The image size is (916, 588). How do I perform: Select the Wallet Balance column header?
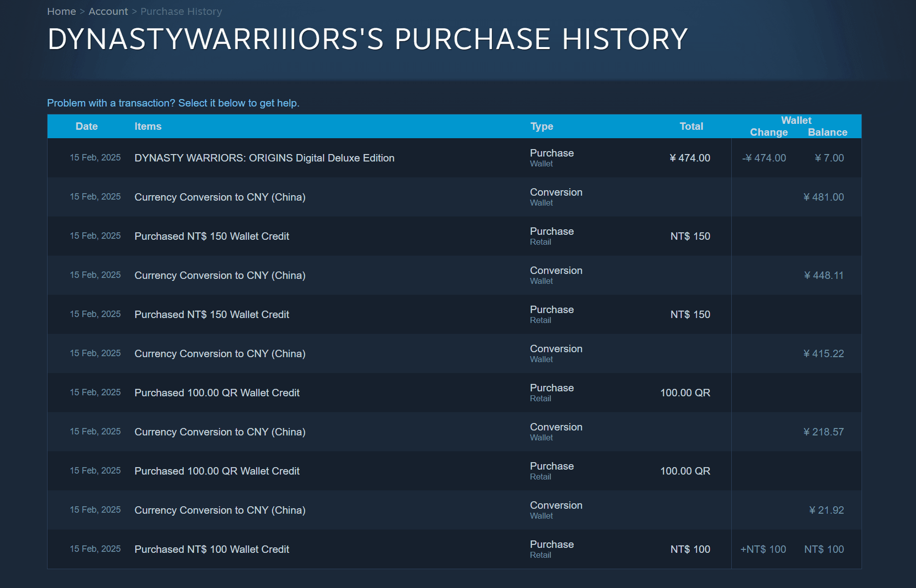click(x=828, y=132)
